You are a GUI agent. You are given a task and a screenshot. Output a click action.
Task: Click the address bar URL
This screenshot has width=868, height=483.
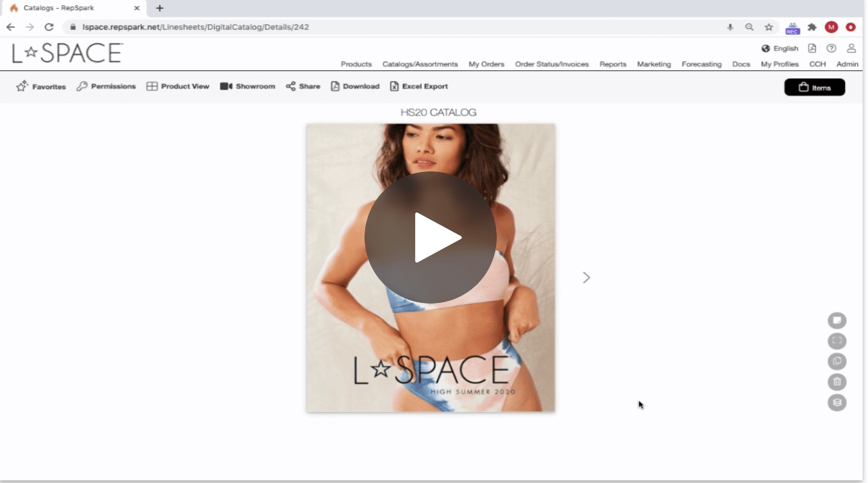tap(196, 27)
